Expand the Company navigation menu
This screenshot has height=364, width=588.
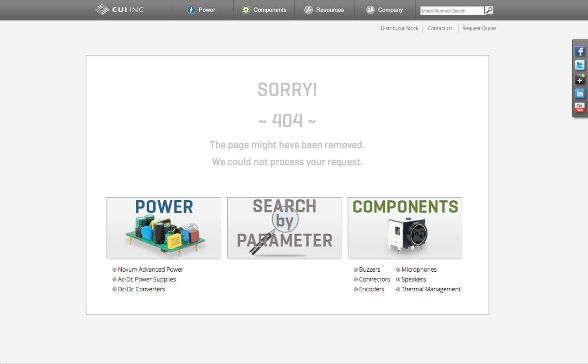[384, 10]
